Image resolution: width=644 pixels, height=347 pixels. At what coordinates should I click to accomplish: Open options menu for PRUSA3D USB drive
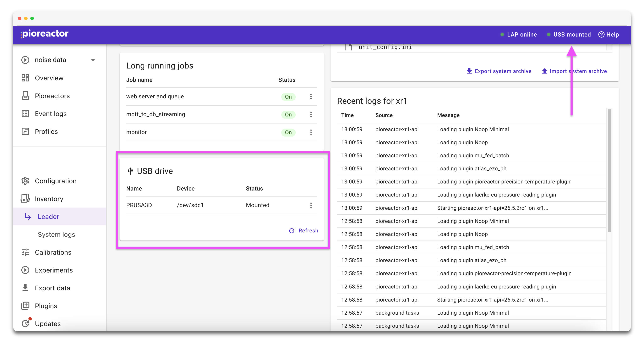point(311,205)
